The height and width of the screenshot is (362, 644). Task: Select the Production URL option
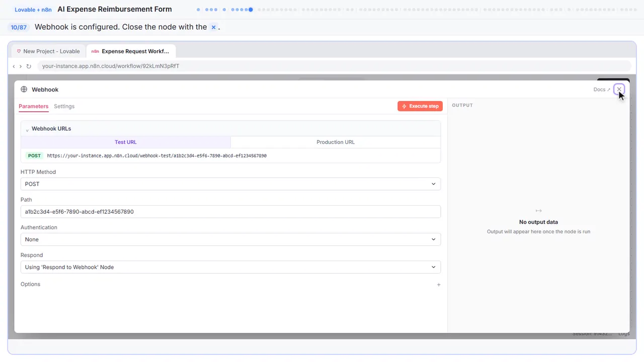(x=336, y=142)
